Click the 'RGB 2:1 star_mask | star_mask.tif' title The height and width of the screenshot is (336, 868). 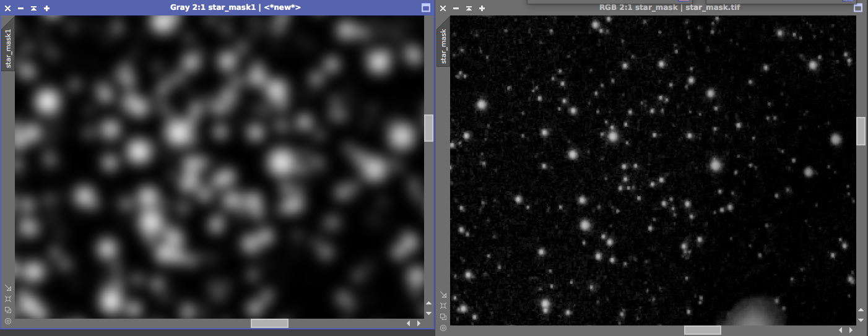tap(670, 8)
